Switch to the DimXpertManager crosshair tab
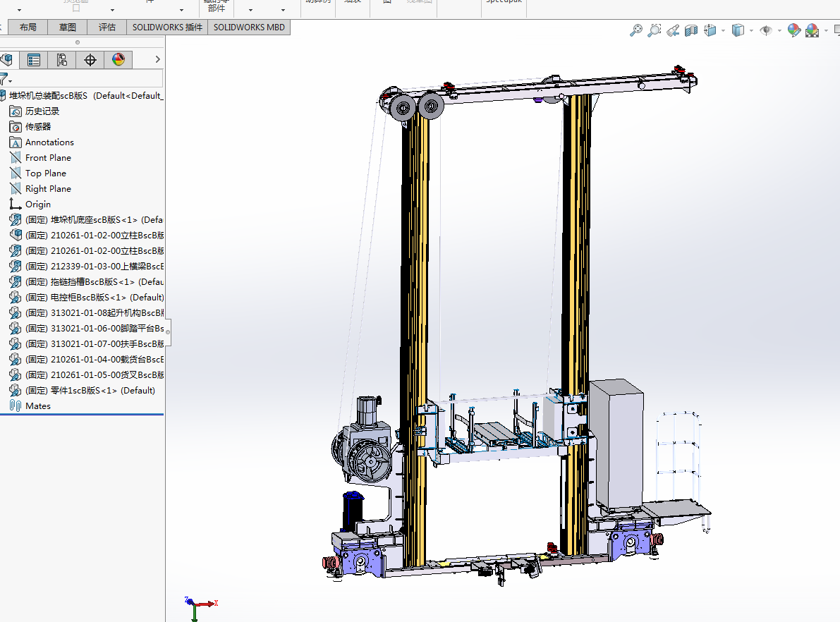This screenshot has height=622, width=840. 90,60
